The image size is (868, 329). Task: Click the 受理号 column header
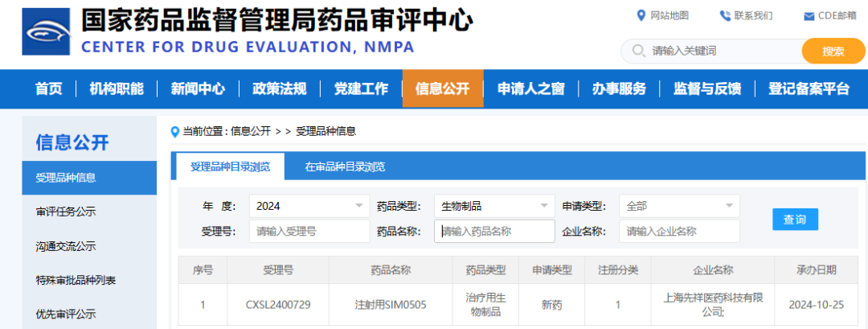[278, 270]
